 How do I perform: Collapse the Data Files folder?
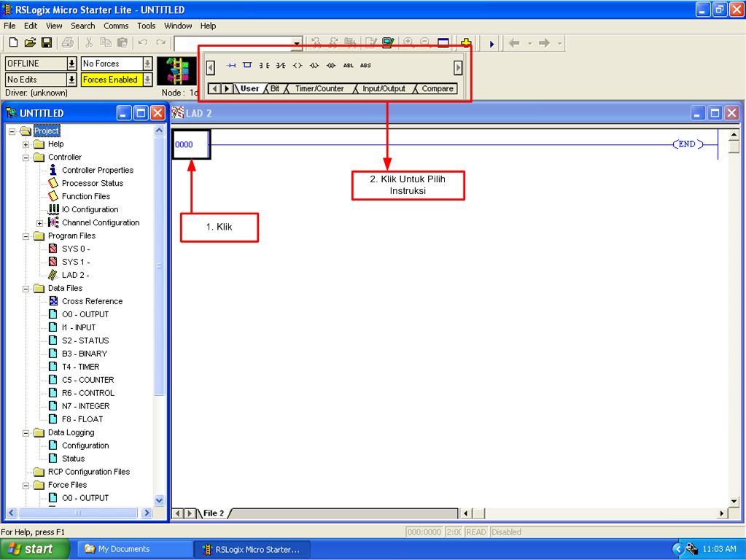(26, 288)
